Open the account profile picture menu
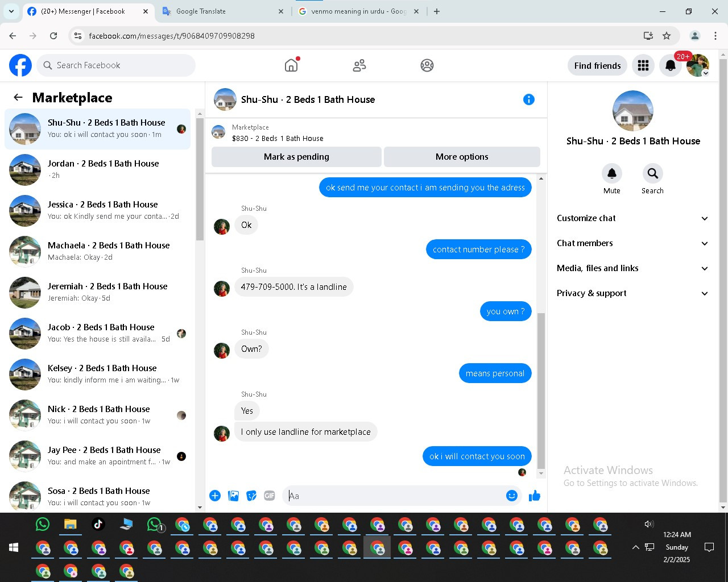Viewport: 728px width, 582px height. 698,65
